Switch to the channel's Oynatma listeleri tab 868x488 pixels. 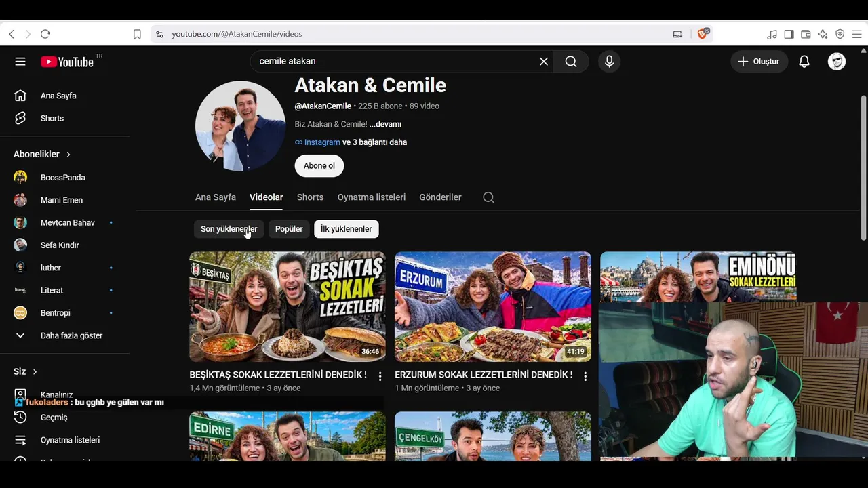[372, 197]
